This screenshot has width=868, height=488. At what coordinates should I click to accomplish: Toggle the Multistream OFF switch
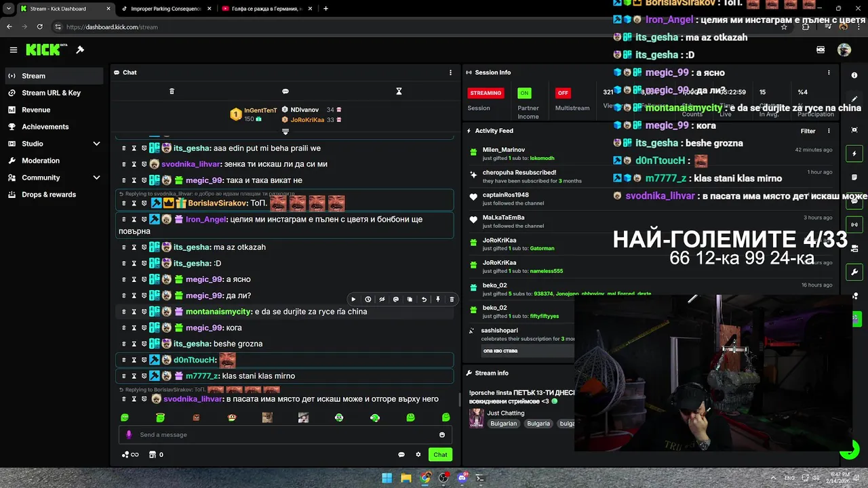(x=562, y=93)
